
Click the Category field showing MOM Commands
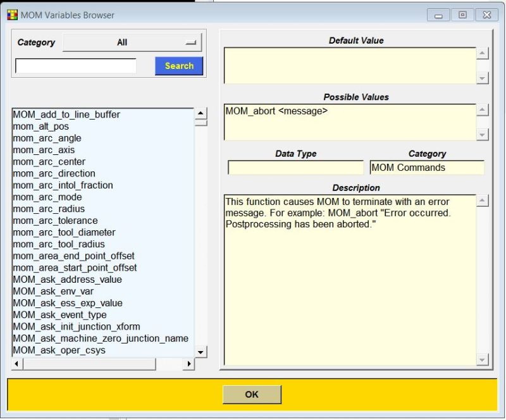[x=428, y=168]
